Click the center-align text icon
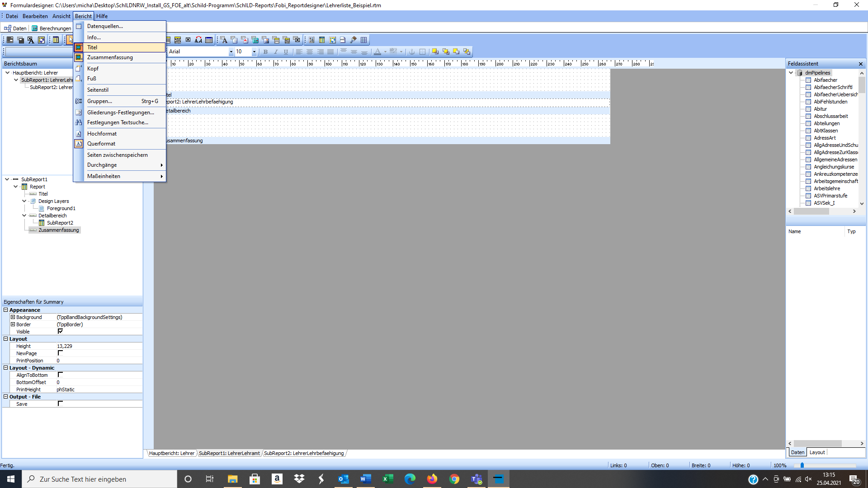Viewport: 868px width, 488px height. 310,52
